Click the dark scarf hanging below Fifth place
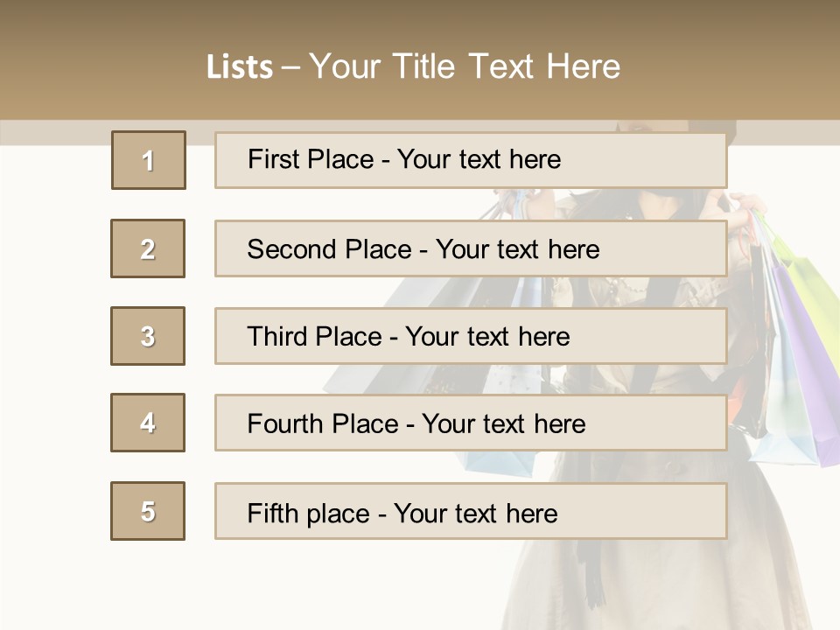 [596, 573]
